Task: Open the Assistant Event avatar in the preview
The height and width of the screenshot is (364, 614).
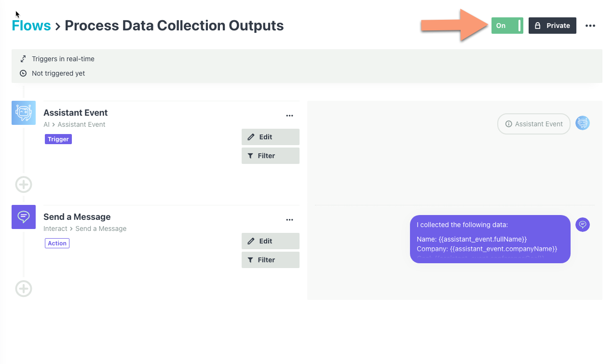Action: point(582,123)
